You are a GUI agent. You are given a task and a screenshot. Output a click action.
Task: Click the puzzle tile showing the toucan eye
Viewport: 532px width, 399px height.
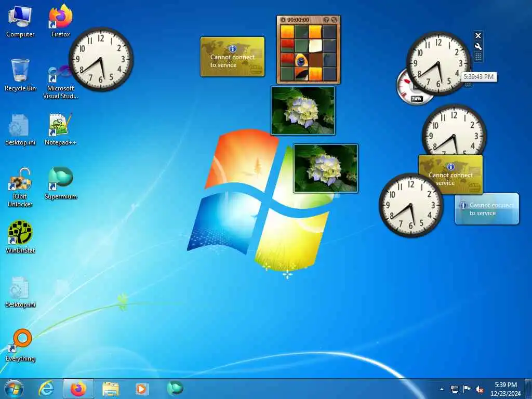[301, 60]
